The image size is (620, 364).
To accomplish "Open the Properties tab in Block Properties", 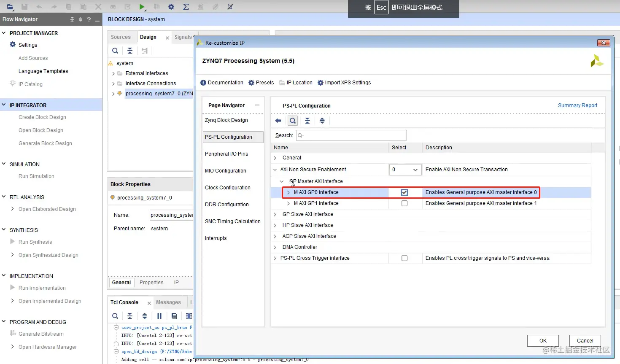I will 151,283.
